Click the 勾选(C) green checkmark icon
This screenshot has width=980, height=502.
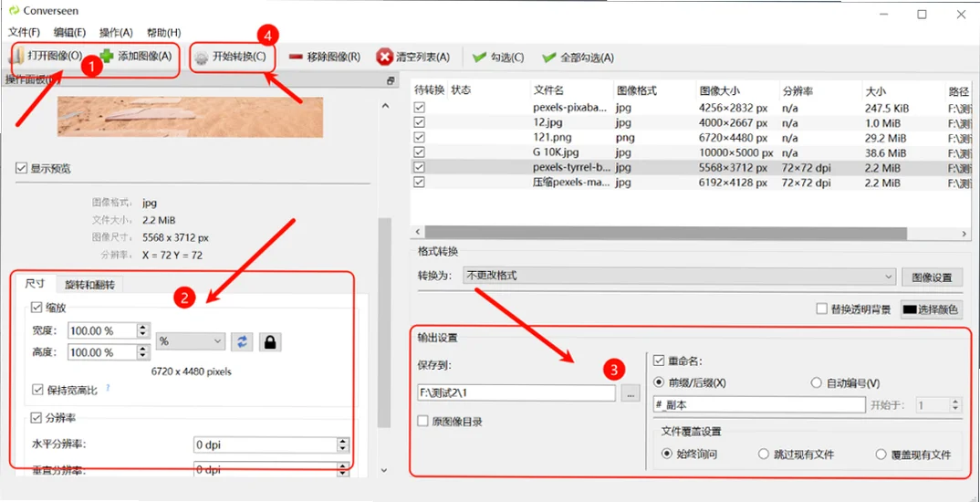click(479, 58)
